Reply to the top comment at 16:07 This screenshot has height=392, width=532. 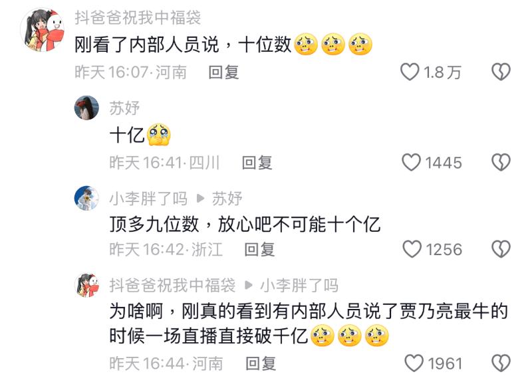223,72
